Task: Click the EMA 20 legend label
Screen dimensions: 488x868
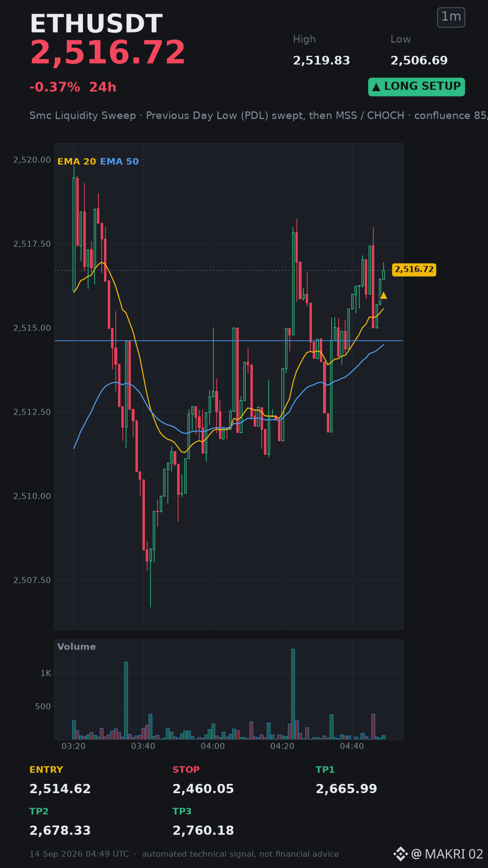Action: [x=76, y=162]
